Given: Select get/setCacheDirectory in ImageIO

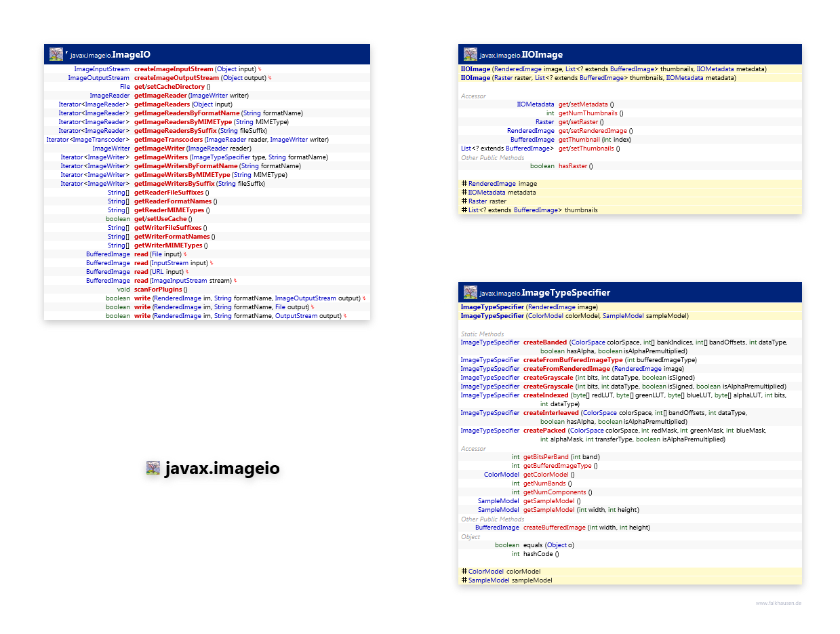Looking at the screenshot, I should (x=169, y=87).
